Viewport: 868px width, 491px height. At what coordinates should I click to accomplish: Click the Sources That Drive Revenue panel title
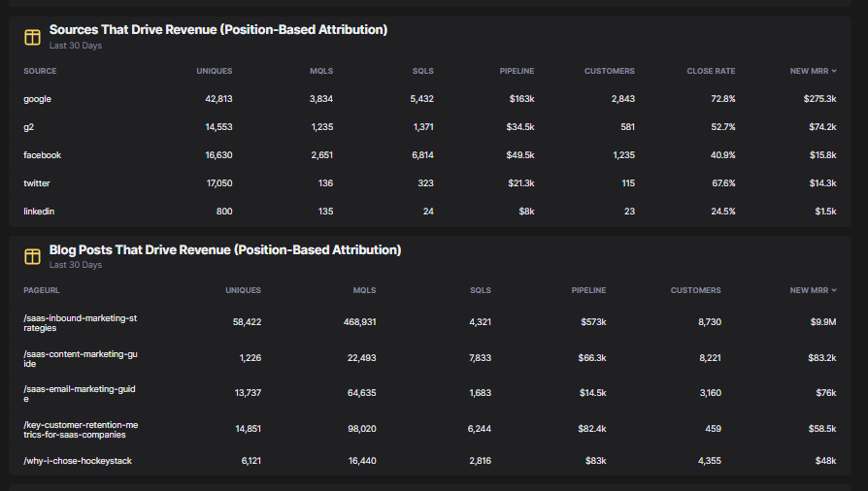point(218,30)
